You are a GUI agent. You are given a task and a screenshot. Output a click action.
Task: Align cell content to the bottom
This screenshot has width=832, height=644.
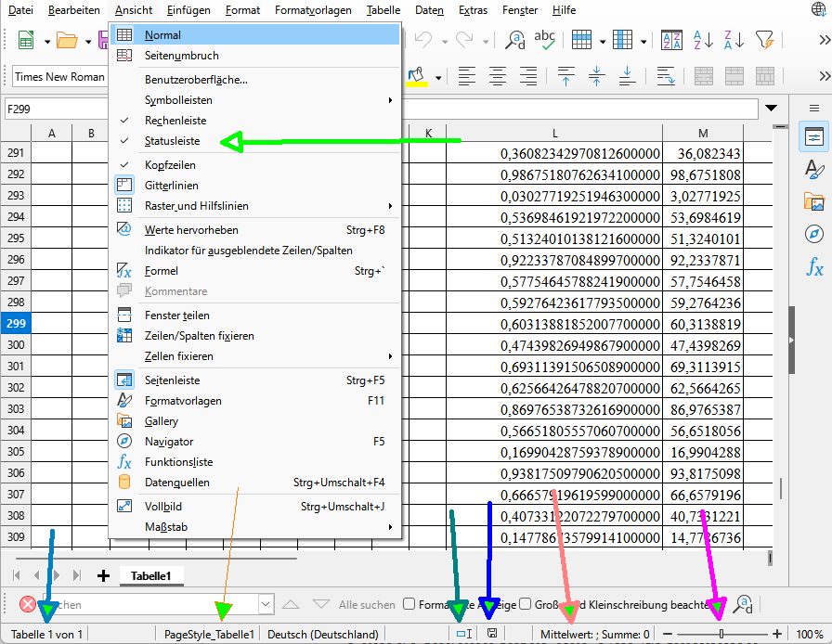point(627,76)
